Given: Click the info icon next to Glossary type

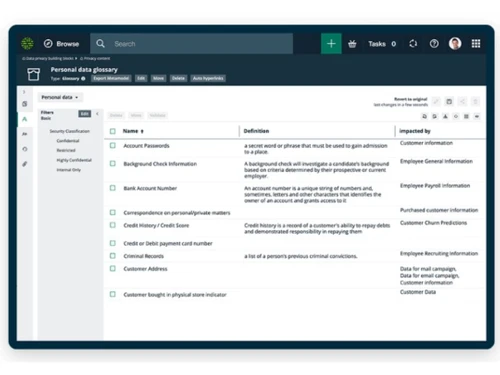Looking at the screenshot, I should tap(83, 79).
